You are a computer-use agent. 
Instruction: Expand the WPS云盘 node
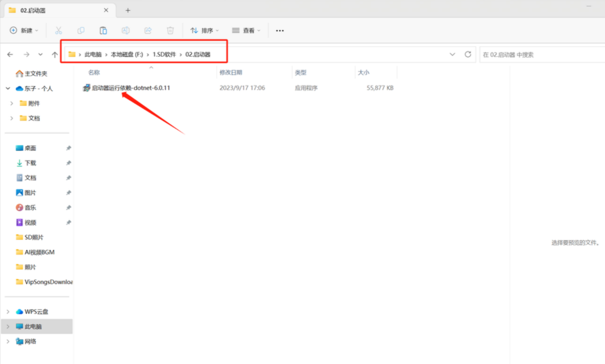click(8, 311)
